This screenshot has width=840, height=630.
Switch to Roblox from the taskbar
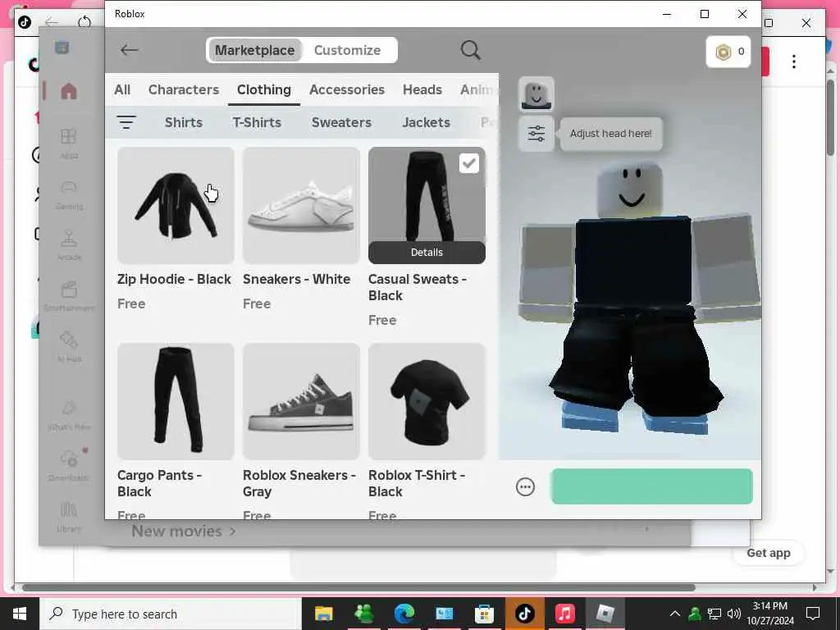[x=605, y=614]
